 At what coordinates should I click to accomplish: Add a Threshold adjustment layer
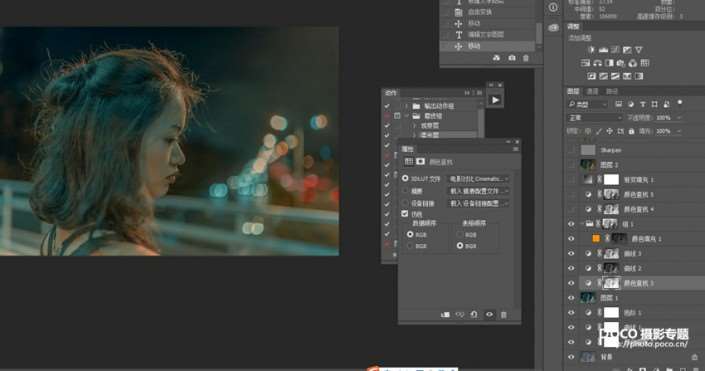click(616, 76)
